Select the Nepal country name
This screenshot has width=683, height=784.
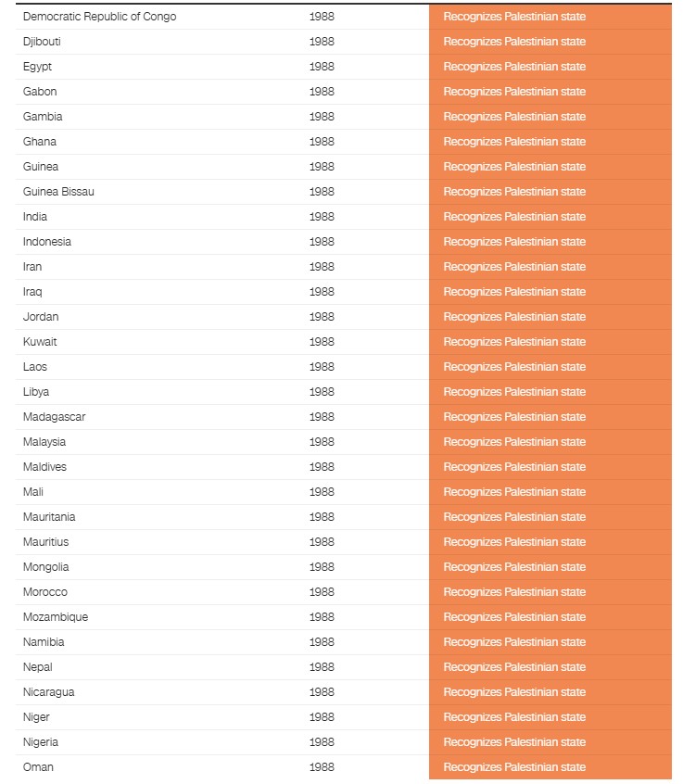[38, 667]
